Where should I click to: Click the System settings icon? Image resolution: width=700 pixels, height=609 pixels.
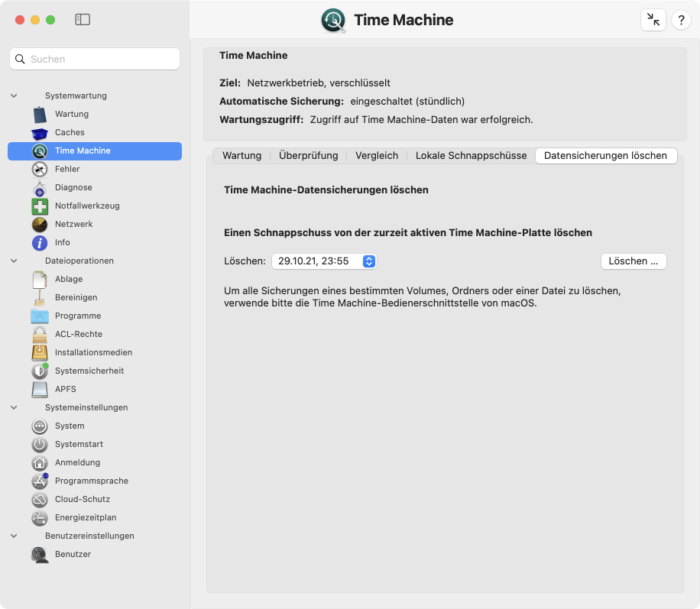coord(40,426)
